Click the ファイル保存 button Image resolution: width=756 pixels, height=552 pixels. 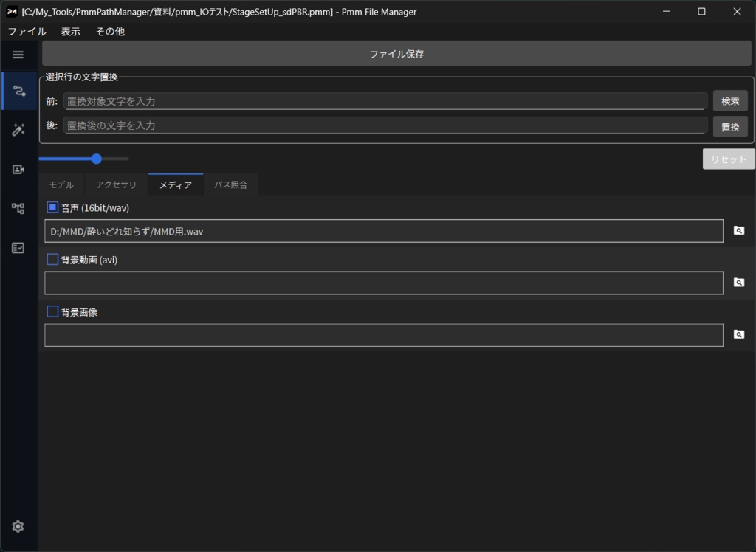(x=396, y=52)
